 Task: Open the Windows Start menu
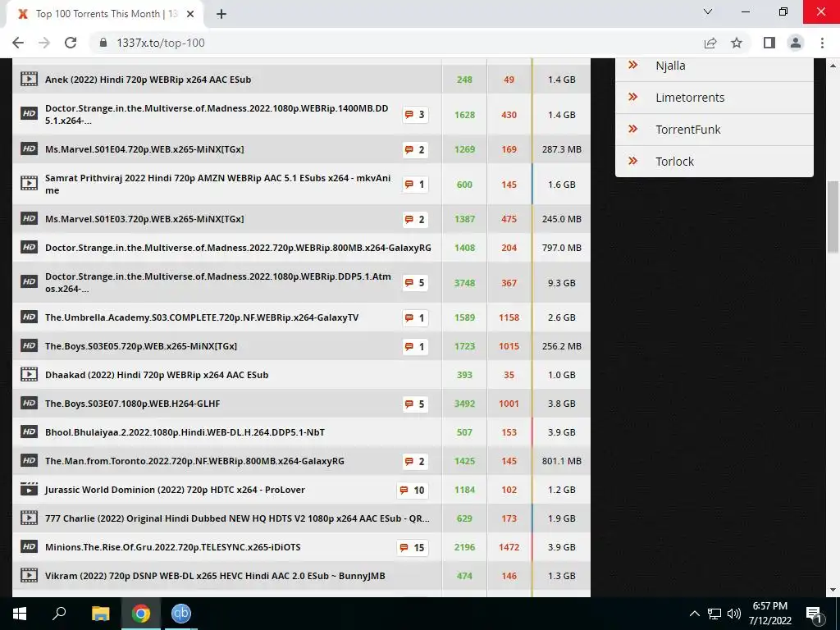pyautogui.click(x=20, y=614)
